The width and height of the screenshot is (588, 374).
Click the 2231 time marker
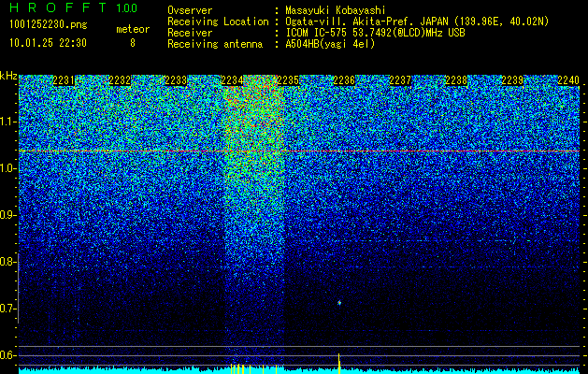(x=64, y=80)
